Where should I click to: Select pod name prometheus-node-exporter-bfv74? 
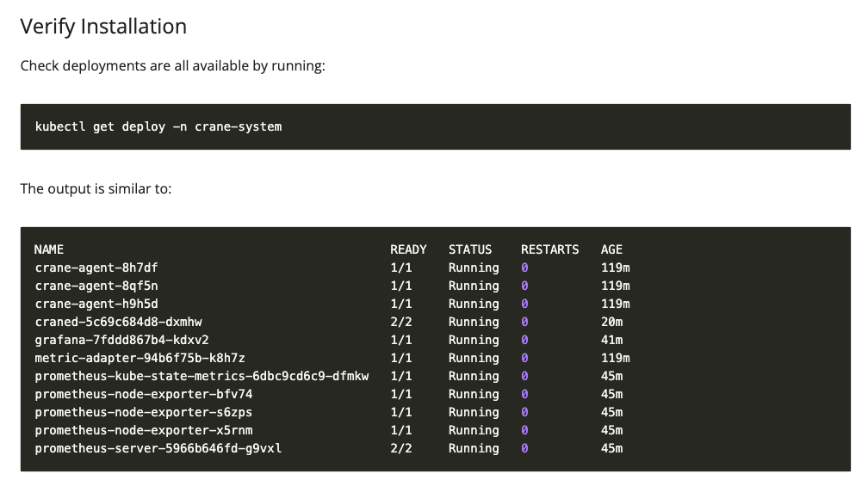pos(144,394)
